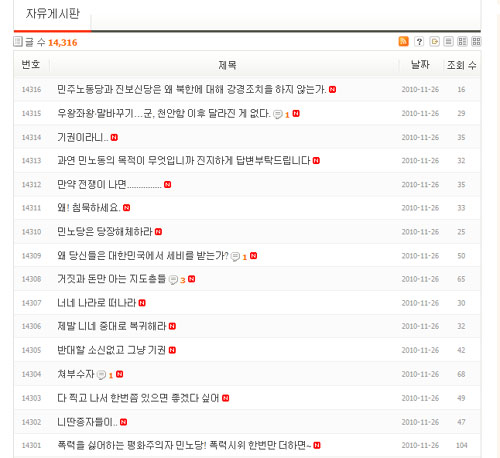Open the post 너네 나라로 떠나라

tap(97, 303)
